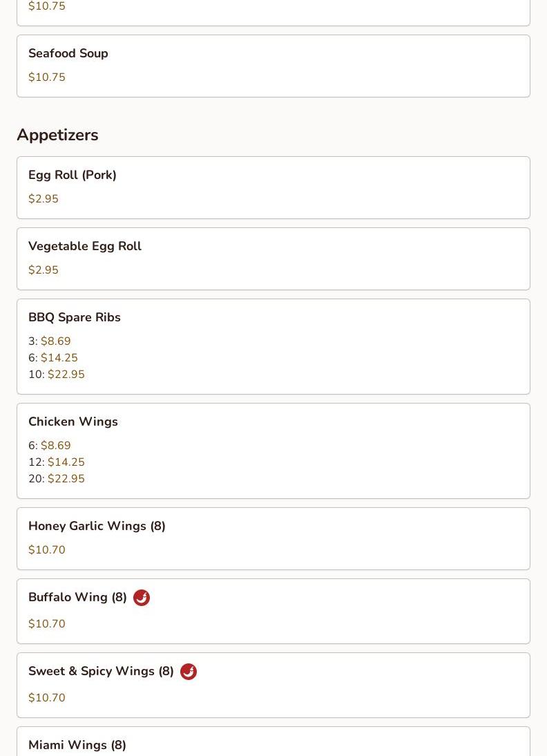Image resolution: width=547 pixels, height=756 pixels.
Task: Click the Miami Wings (8) item
Action: (273, 741)
